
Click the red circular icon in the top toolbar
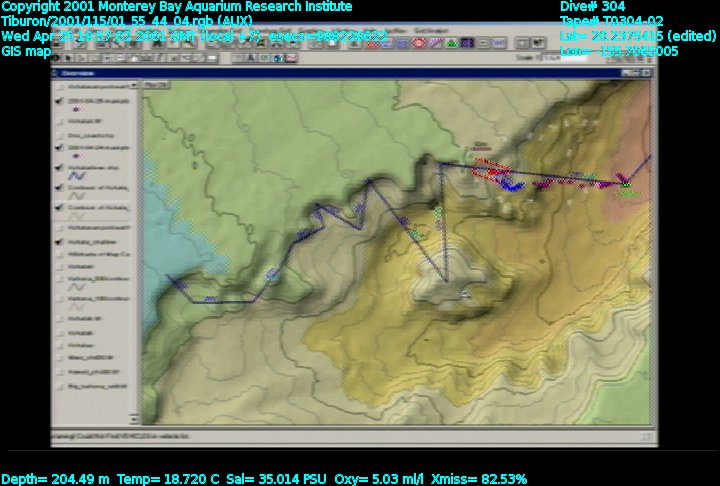[420, 43]
